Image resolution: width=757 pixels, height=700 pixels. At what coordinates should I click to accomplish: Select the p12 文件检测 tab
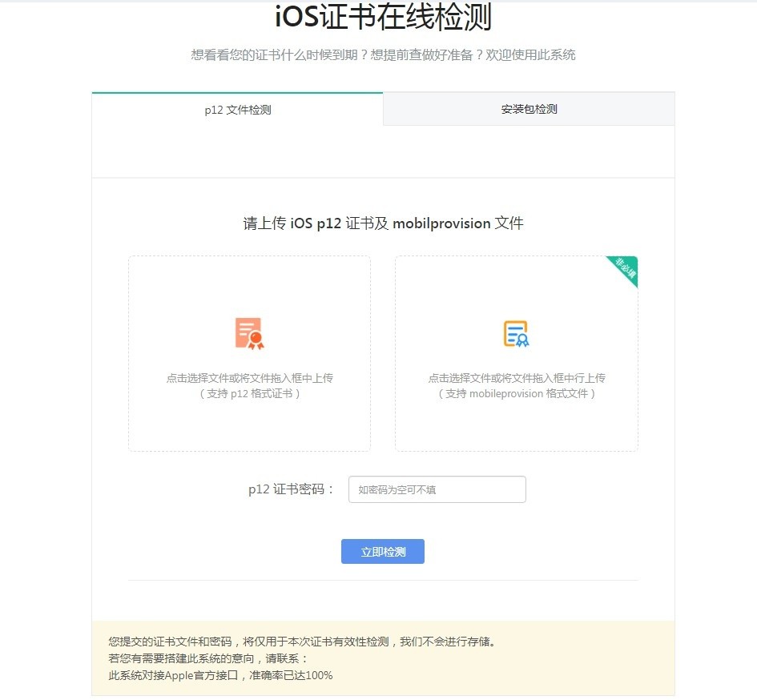pos(237,109)
